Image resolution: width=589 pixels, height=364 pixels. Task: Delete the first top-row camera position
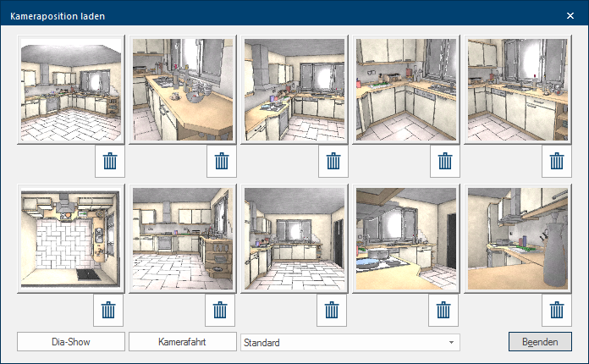pyautogui.click(x=108, y=161)
